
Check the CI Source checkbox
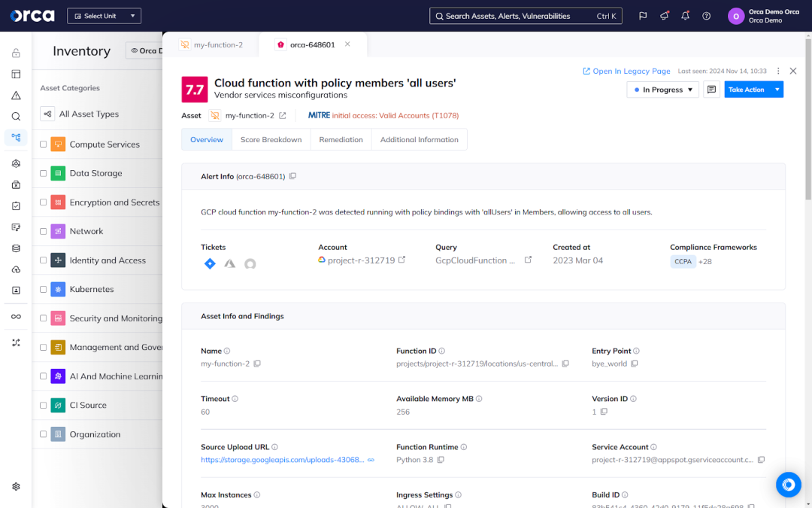(x=44, y=406)
